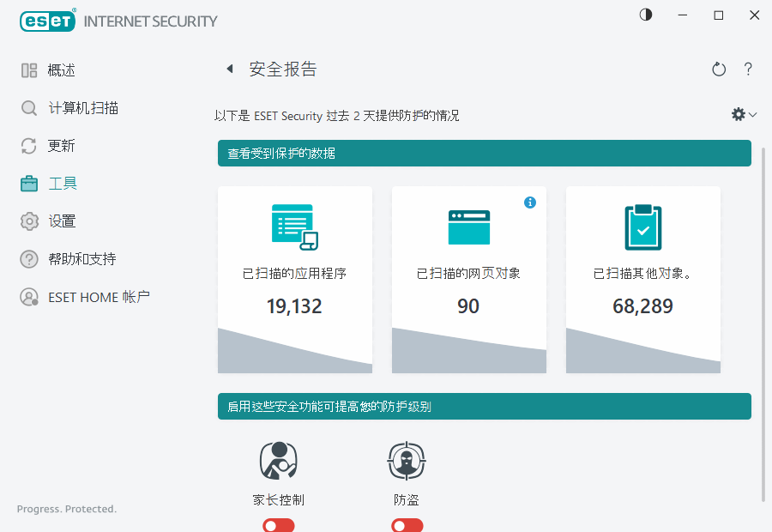
Task: Open the ESET HOME 帐户 icon
Action: [28, 297]
